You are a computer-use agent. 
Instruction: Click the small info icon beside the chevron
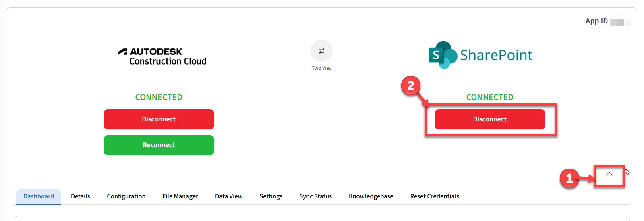point(627,173)
